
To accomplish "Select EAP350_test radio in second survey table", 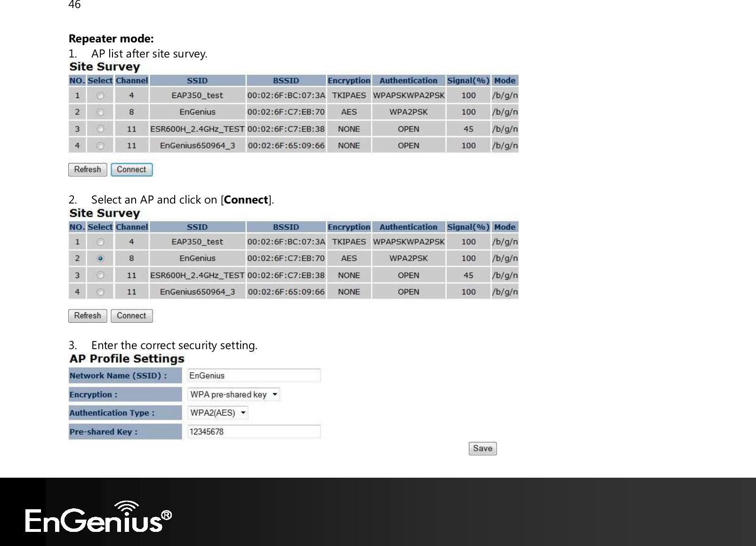I will point(100,242).
